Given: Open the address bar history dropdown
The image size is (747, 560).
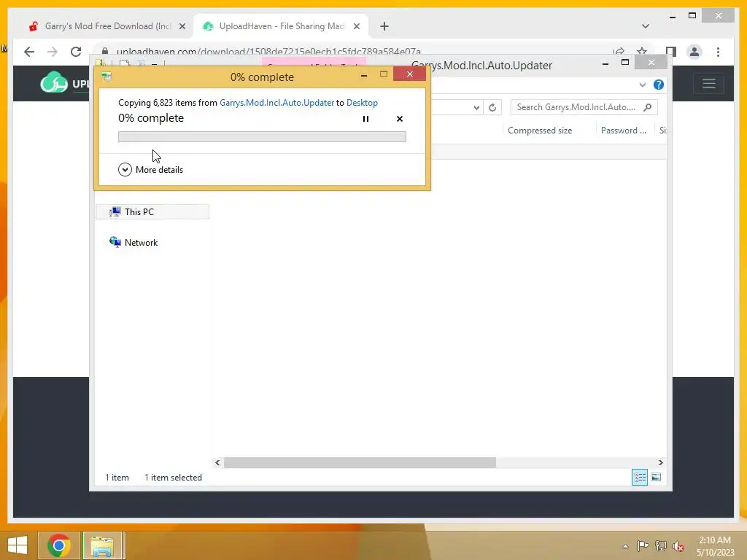Looking at the screenshot, I should click(476, 108).
